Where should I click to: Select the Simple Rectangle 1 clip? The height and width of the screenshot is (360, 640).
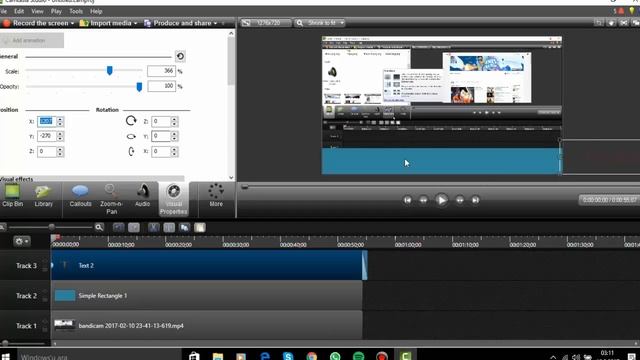(207, 296)
